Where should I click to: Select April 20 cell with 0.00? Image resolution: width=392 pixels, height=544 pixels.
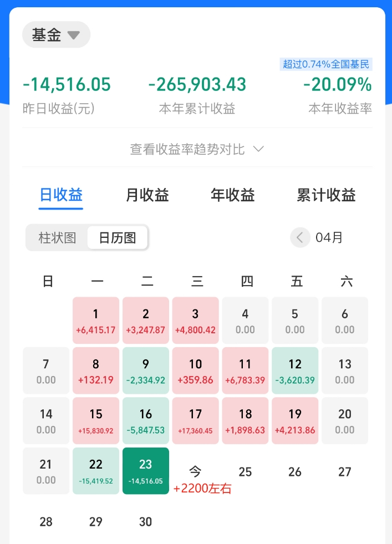pos(345,420)
